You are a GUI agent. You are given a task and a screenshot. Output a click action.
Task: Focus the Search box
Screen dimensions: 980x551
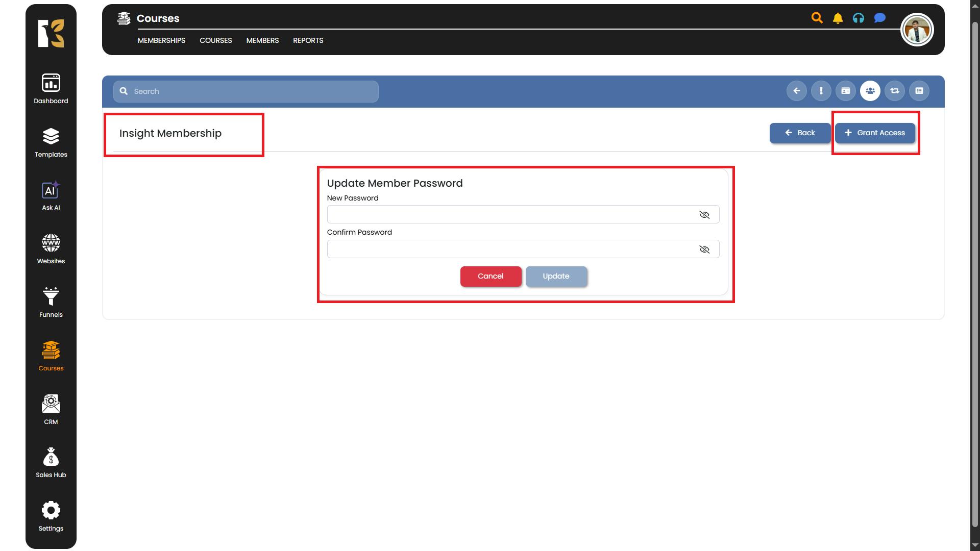pyautogui.click(x=250, y=91)
